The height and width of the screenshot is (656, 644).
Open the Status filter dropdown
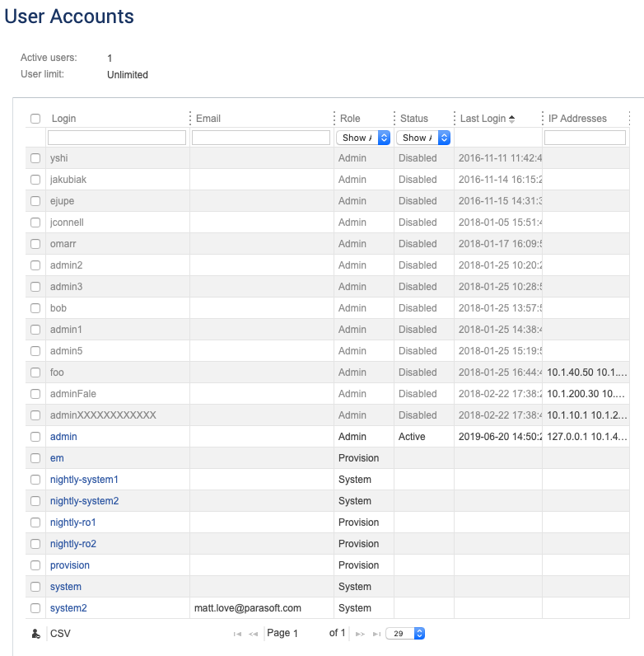click(x=423, y=138)
